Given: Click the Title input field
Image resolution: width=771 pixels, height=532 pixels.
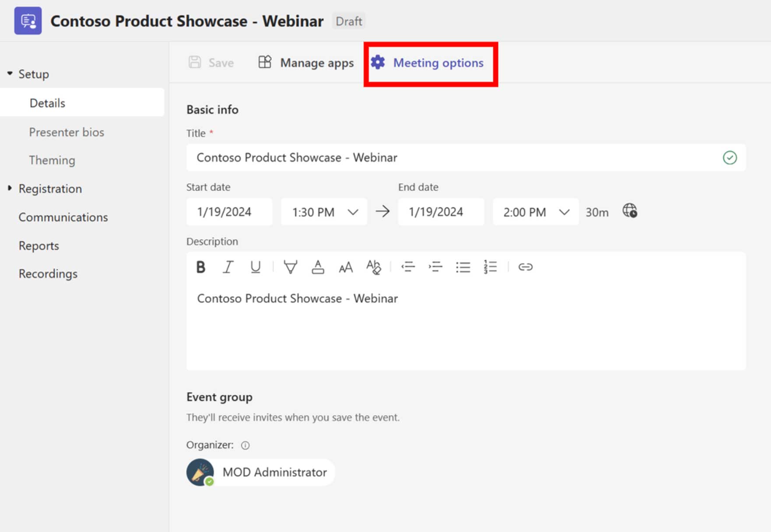Looking at the screenshot, I should pos(466,157).
